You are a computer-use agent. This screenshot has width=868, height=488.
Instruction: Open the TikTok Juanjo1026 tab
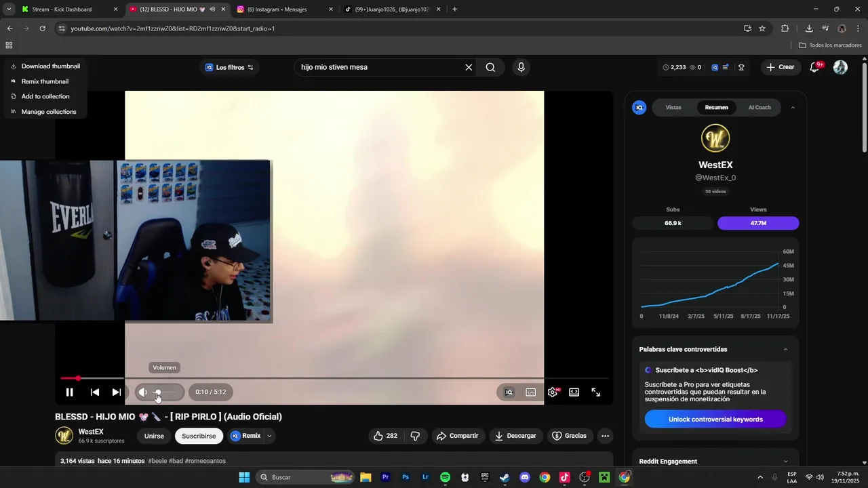coord(392,9)
